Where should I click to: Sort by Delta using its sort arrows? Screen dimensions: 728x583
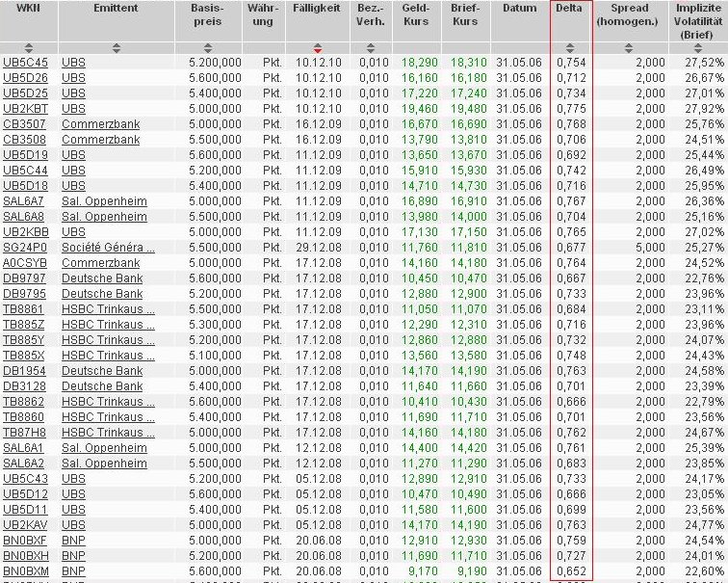570,47
